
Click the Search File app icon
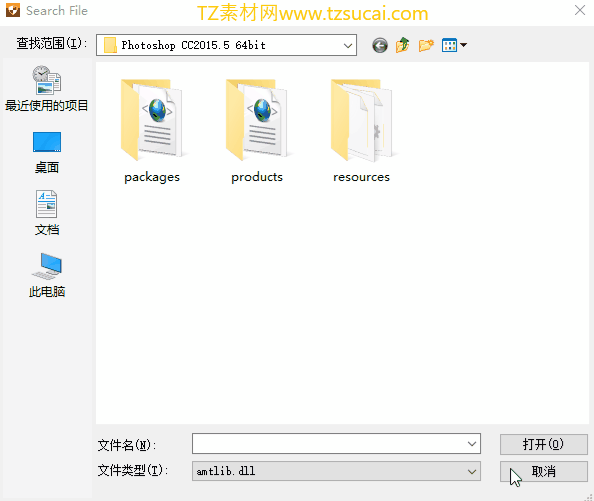[x=13, y=11]
